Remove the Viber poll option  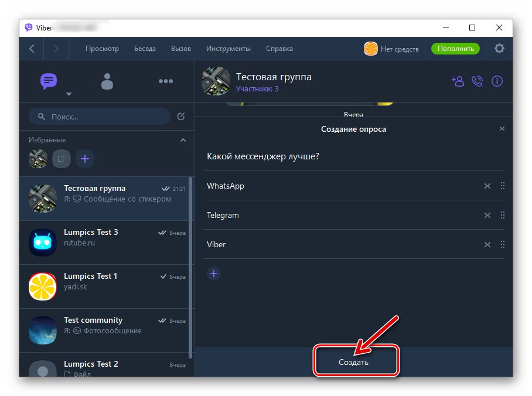tap(487, 244)
